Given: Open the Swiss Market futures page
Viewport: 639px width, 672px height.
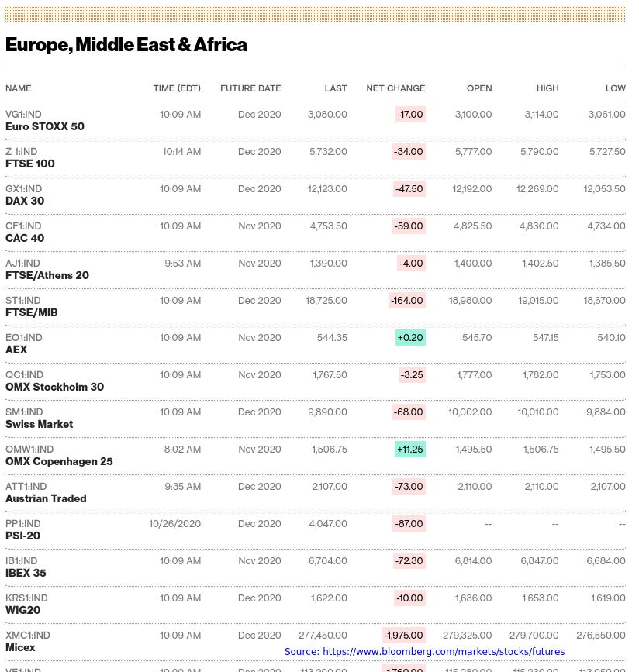Looking at the screenshot, I should pyautogui.click(x=40, y=424).
